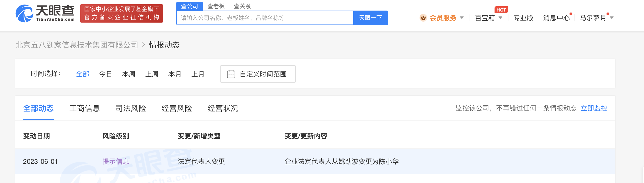Switch to the 查老板 search tab
644x183 pixels.
pyautogui.click(x=216, y=6)
